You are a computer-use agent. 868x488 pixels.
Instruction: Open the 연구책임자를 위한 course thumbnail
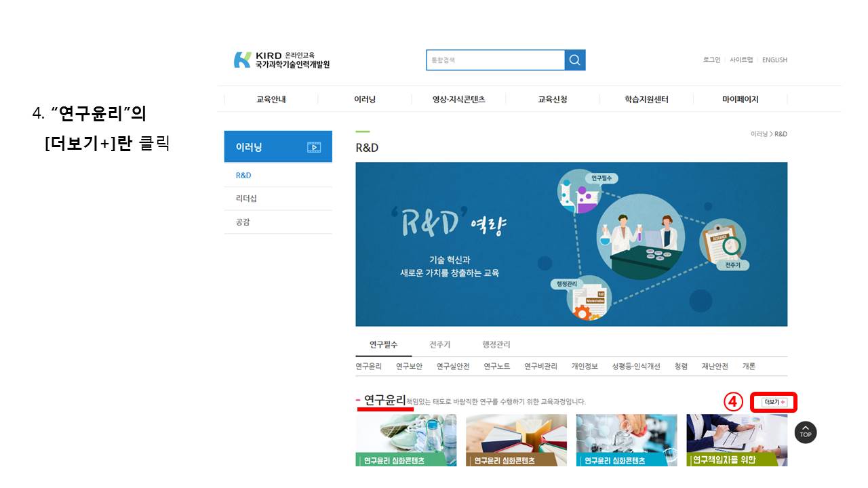(x=736, y=440)
